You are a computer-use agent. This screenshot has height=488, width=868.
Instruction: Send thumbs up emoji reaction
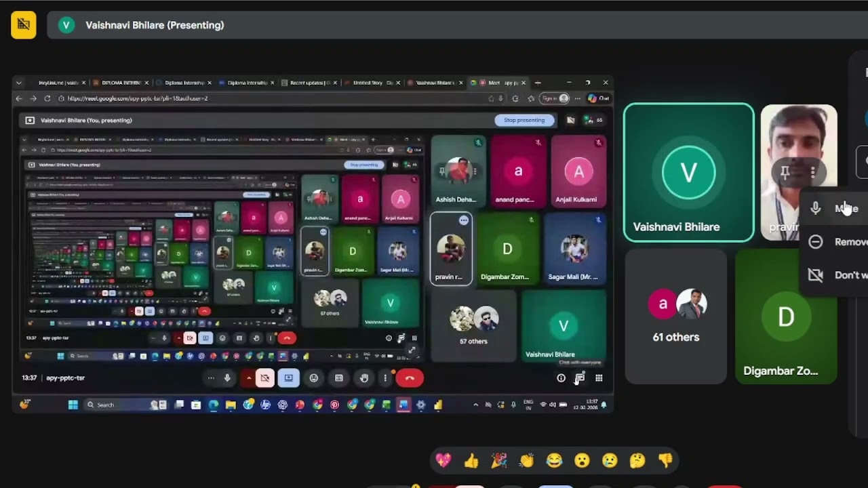pos(471,461)
